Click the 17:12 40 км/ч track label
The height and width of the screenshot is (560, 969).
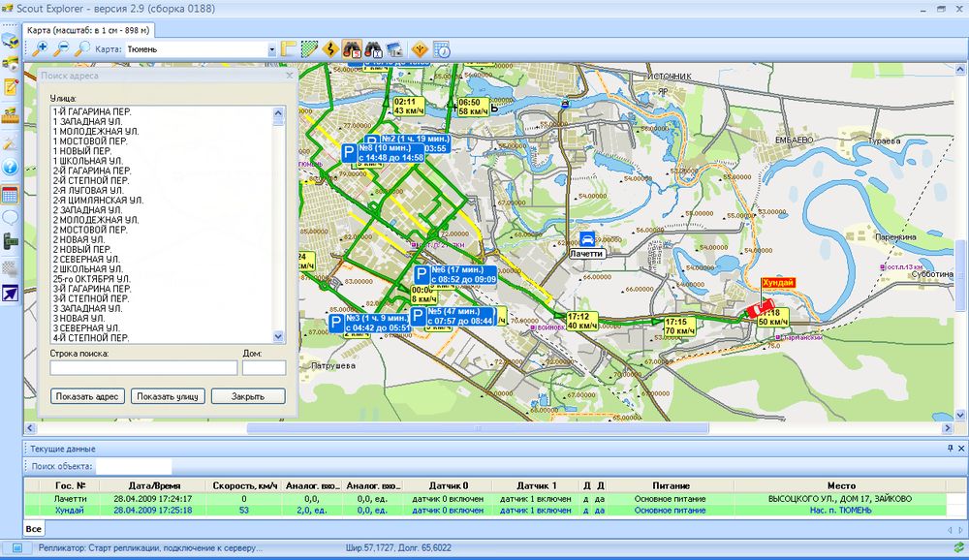581,322
